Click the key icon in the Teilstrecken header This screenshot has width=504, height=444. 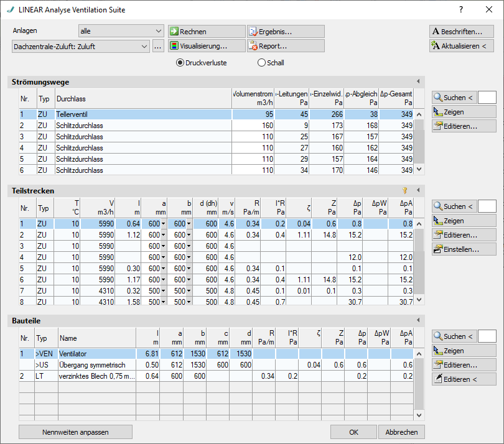click(404, 191)
